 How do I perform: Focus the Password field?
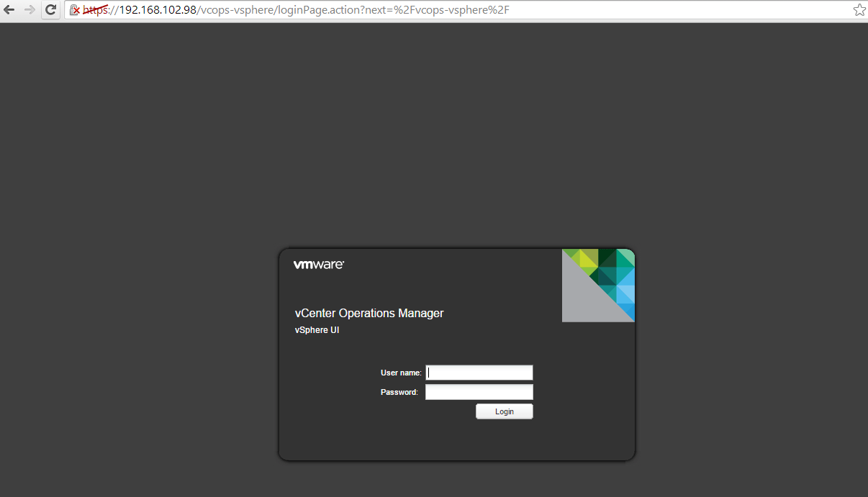pyautogui.click(x=479, y=392)
